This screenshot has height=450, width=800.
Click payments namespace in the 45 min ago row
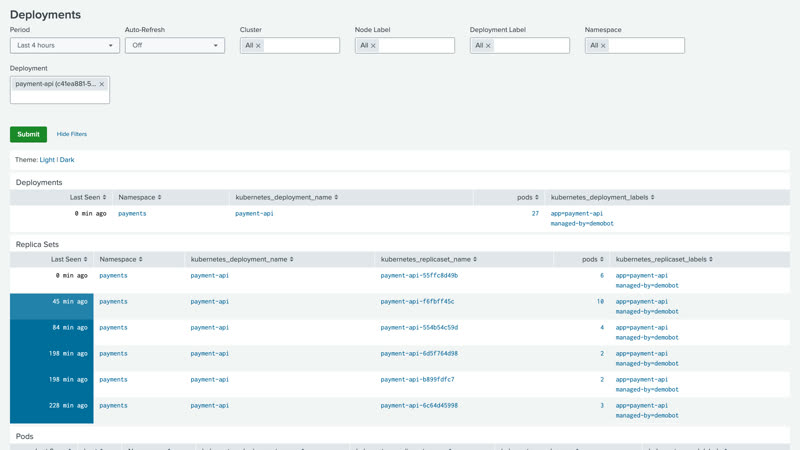tap(113, 302)
